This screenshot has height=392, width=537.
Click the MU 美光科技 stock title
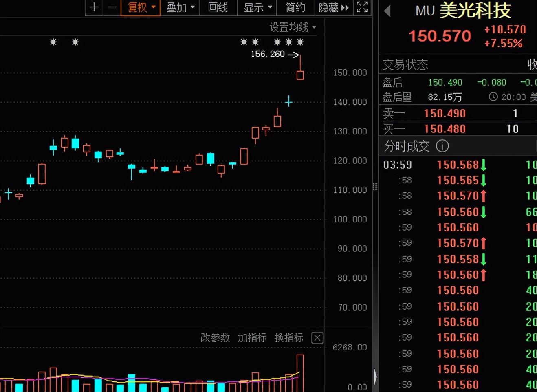pyautogui.click(x=463, y=10)
